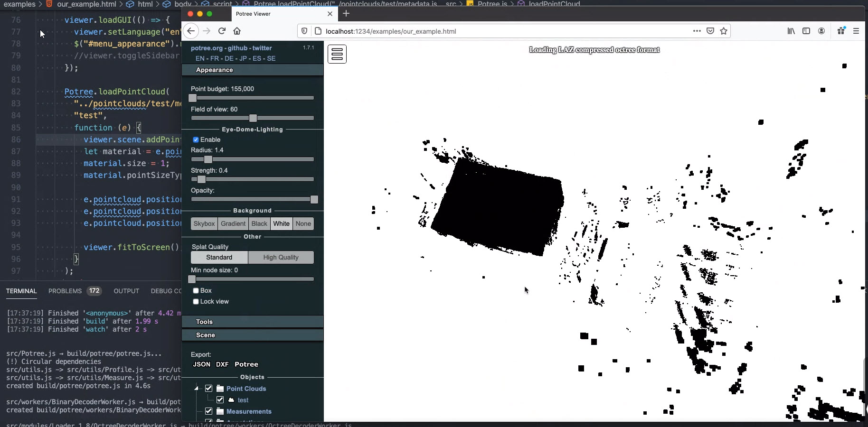Viewport: 868px width, 427px height.
Task: Open the Firefox account icon
Action: coord(822,31)
